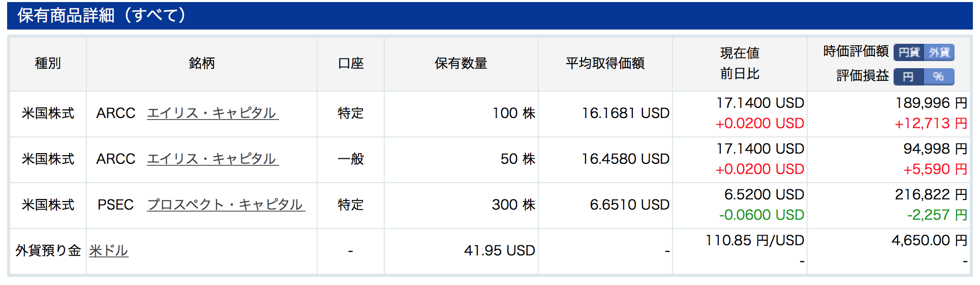Image resolution: width=980 pixels, height=285 pixels.
Task: Switch valuation display to 円貨
Action: pyautogui.click(x=909, y=52)
